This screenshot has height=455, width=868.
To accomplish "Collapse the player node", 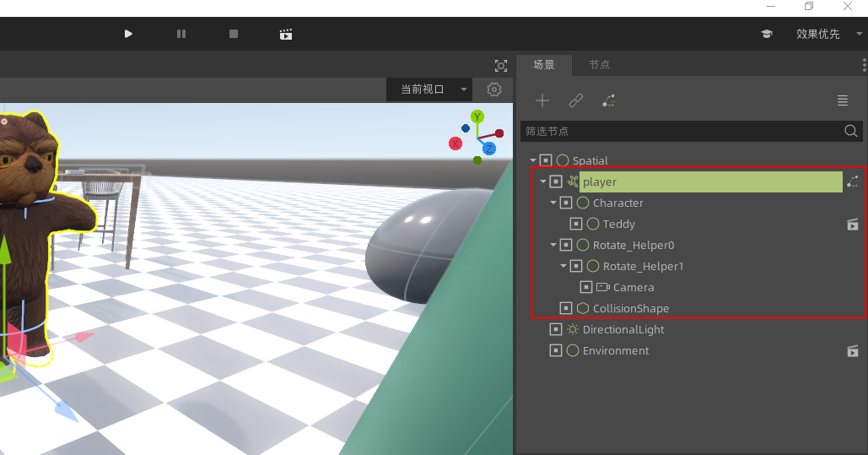I will tap(543, 181).
